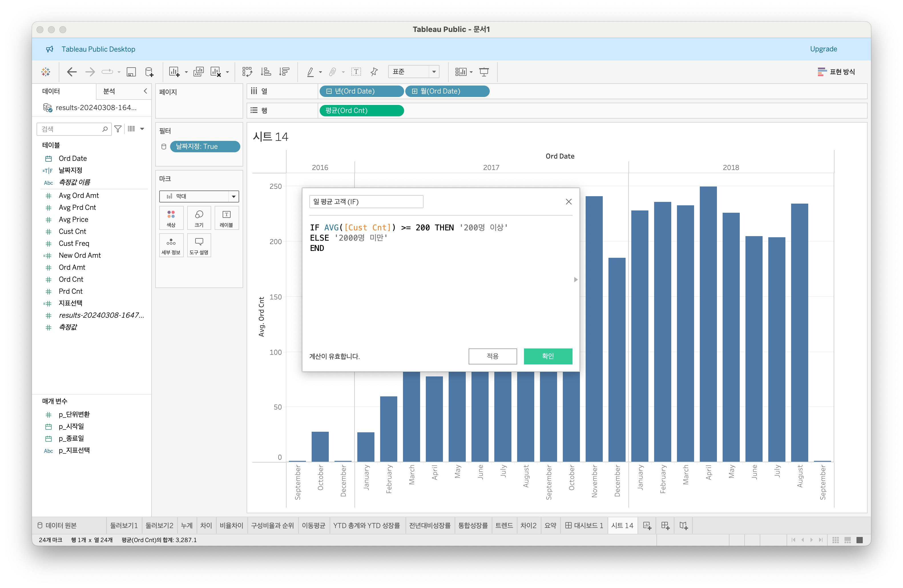Expand the Month(Ord Date) pill
Screen dimensions: 903x588
click(415, 91)
